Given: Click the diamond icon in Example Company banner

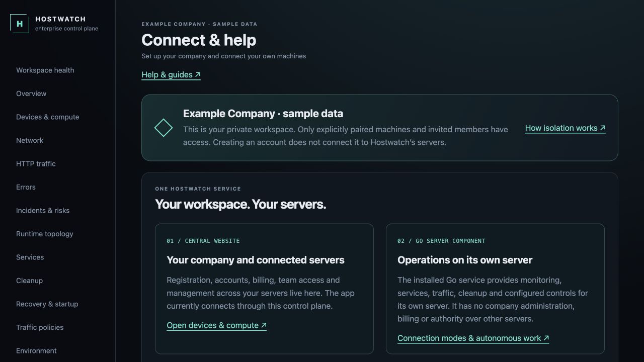Looking at the screenshot, I should click(164, 128).
